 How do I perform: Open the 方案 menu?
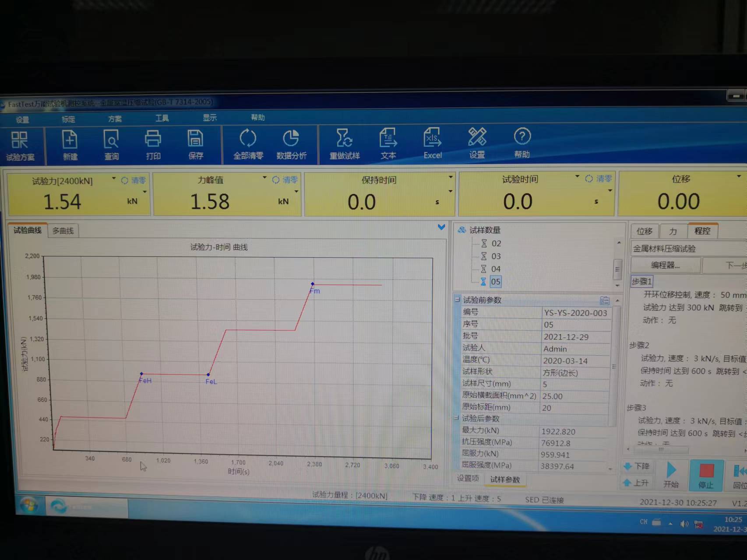(x=115, y=119)
